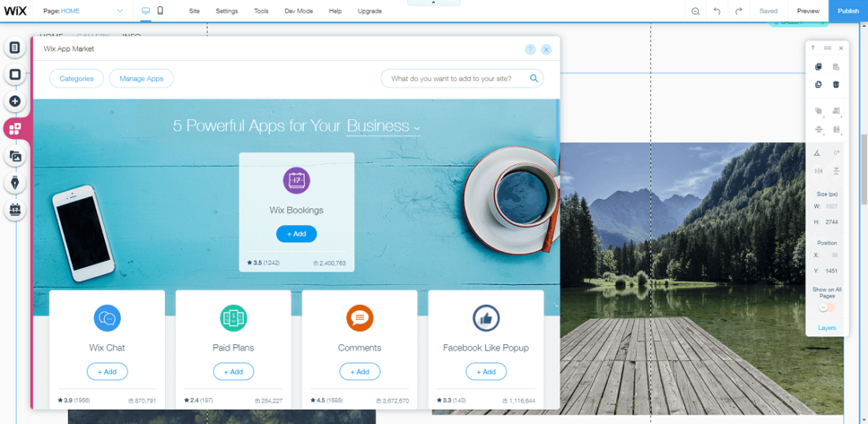The image size is (868, 424).
Task: Click the Duplicate icon in editor toolbar
Action: pos(819,84)
